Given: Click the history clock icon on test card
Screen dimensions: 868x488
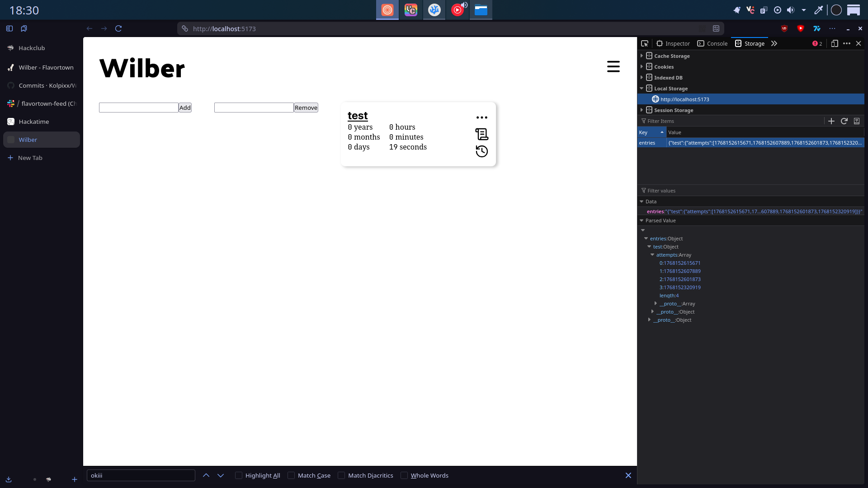Looking at the screenshot, I should pyautogui.click(x=481, y=151).
